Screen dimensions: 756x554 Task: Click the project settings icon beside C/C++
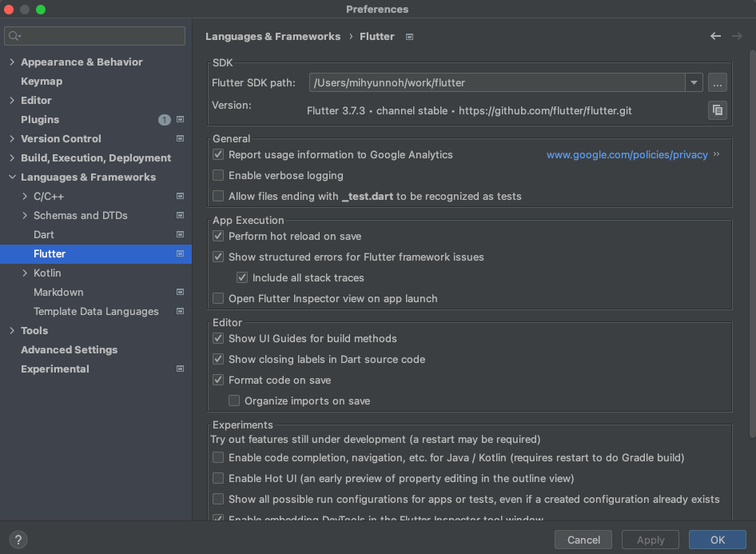[x=181, y=196]
